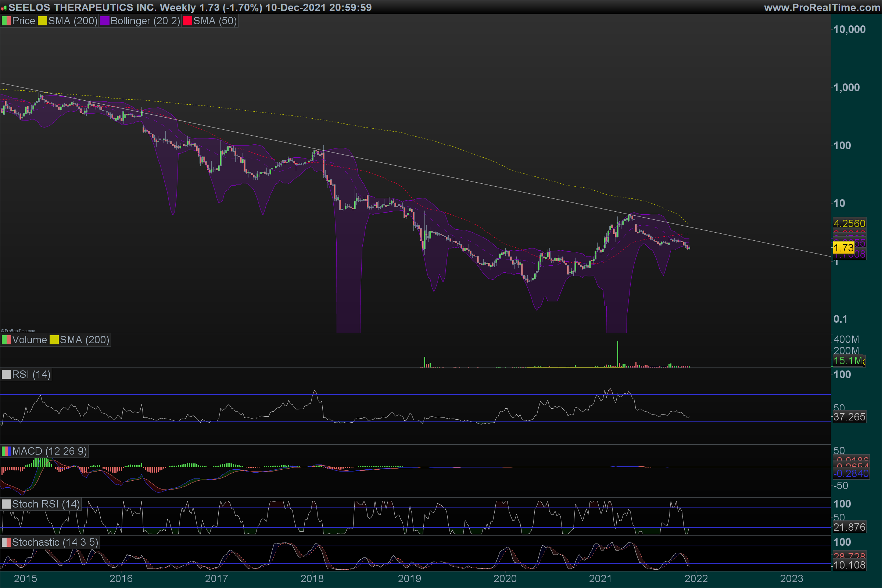This screenshot has height=588, width=882.
Task: Click the Stoch RSI (14) legend icon
Action: click(6, 504)
